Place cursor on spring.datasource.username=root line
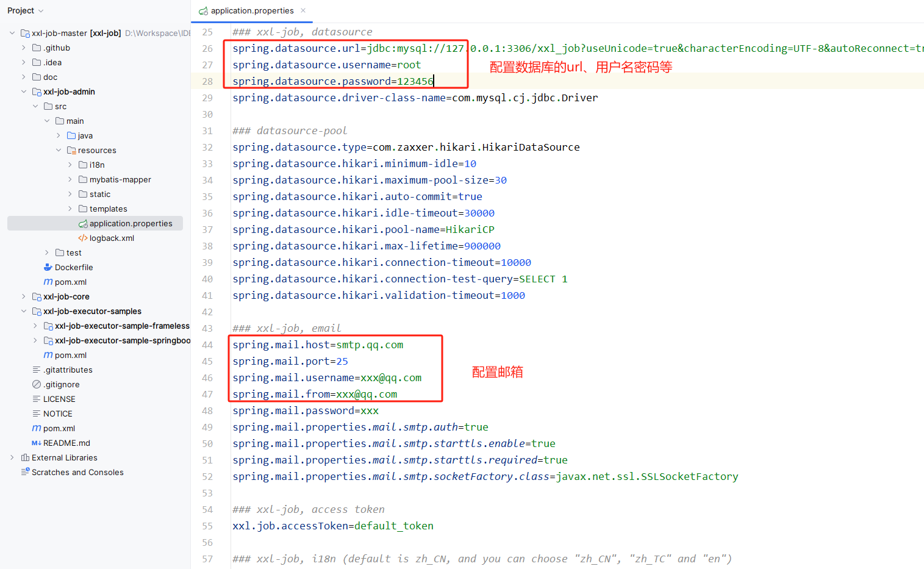The height and width of the screenshot is (569, 924). pyautogui.click(x=326, y=65)
